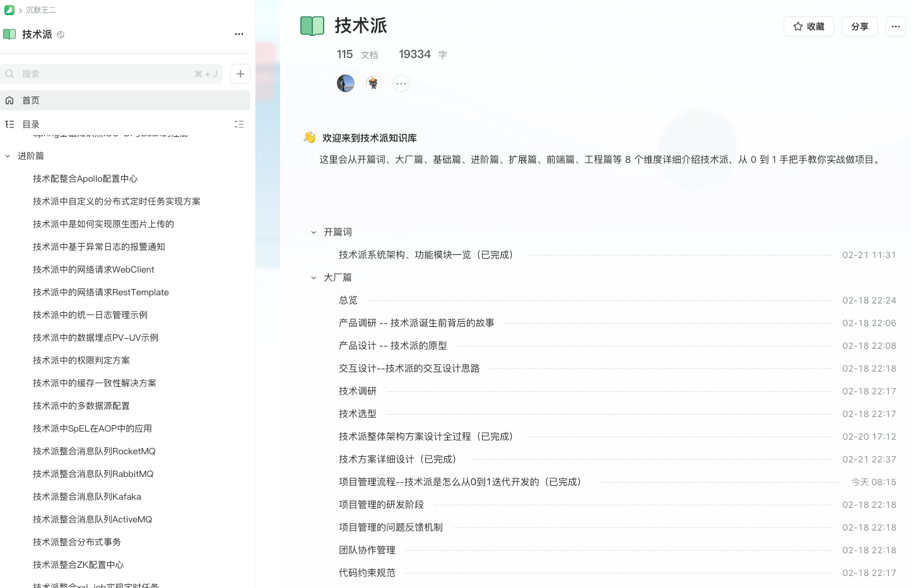Open 技术派中的缓存一致性解决方案
This screenshot has height=588, width=911.
coord(95,383)
